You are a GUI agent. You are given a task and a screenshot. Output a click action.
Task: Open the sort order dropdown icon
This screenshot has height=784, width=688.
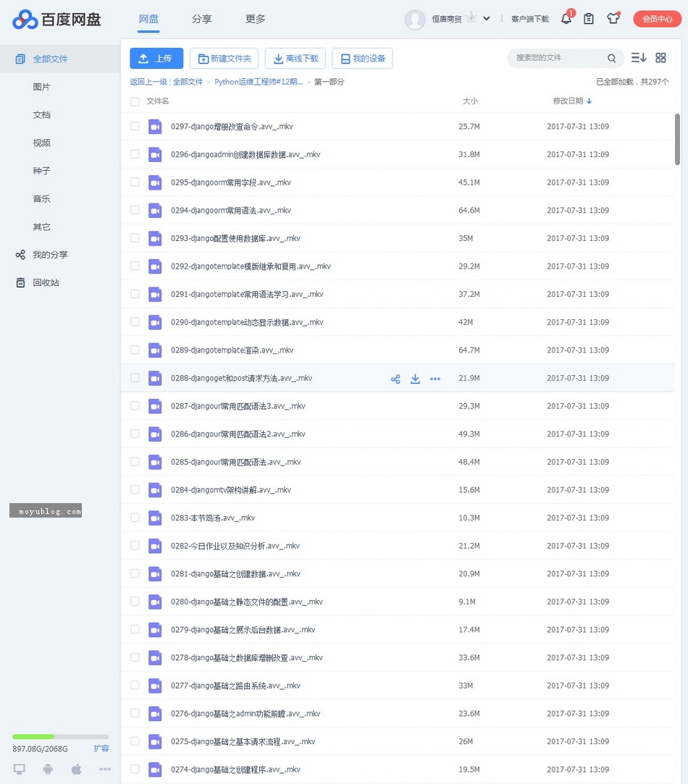pos(639,58)
